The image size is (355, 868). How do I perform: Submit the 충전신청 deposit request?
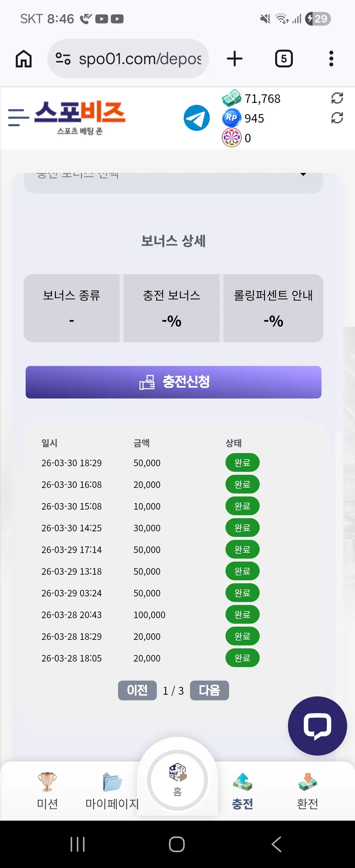(174, 382)
